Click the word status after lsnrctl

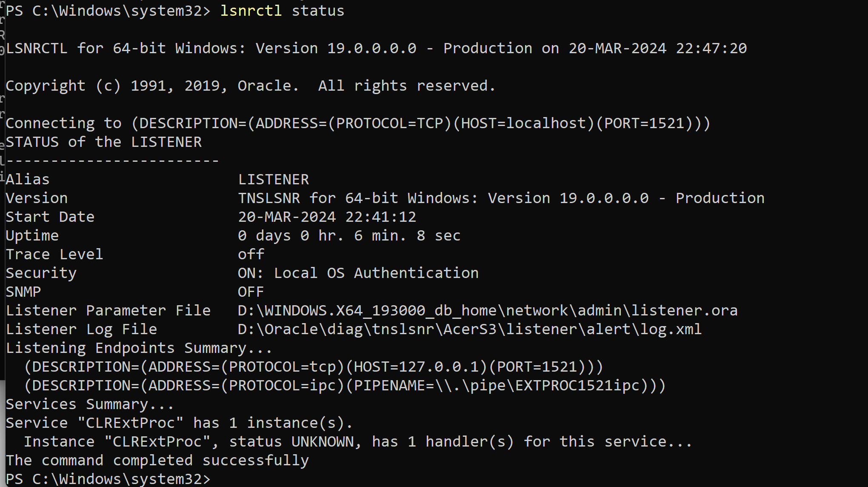318,11
